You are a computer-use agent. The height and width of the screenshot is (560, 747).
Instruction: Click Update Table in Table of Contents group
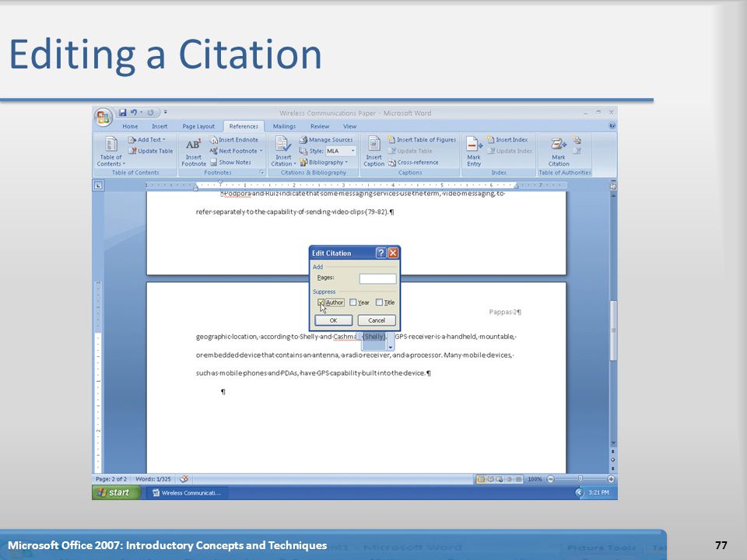(150, 151)
